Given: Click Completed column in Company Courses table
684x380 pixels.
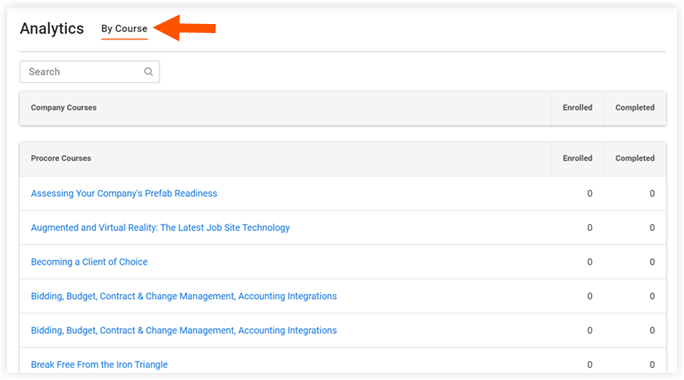Looking at the screenshot, I should pyautogui.click(x=635, y=108).
